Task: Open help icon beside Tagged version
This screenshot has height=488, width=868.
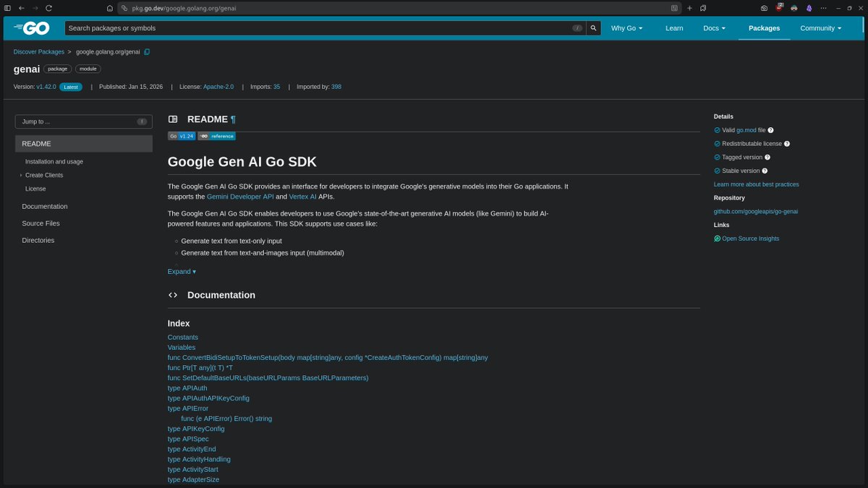Action: click(767, 158)
